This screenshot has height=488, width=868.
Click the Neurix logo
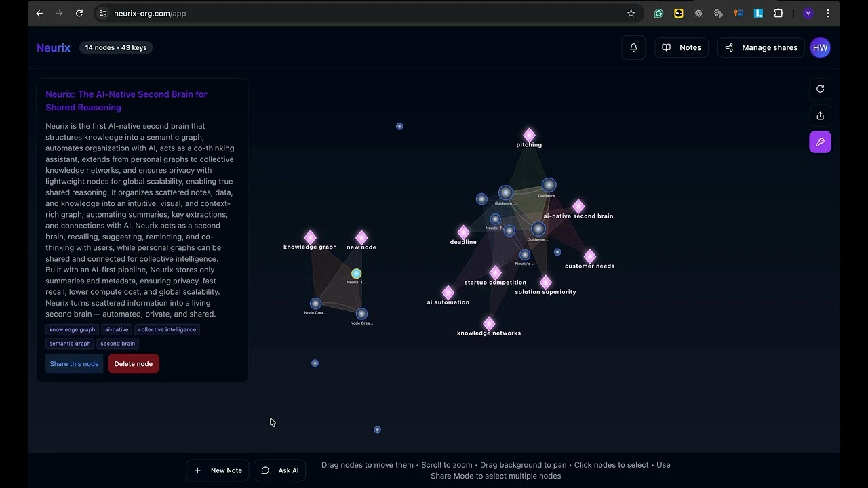pos(54,47)
